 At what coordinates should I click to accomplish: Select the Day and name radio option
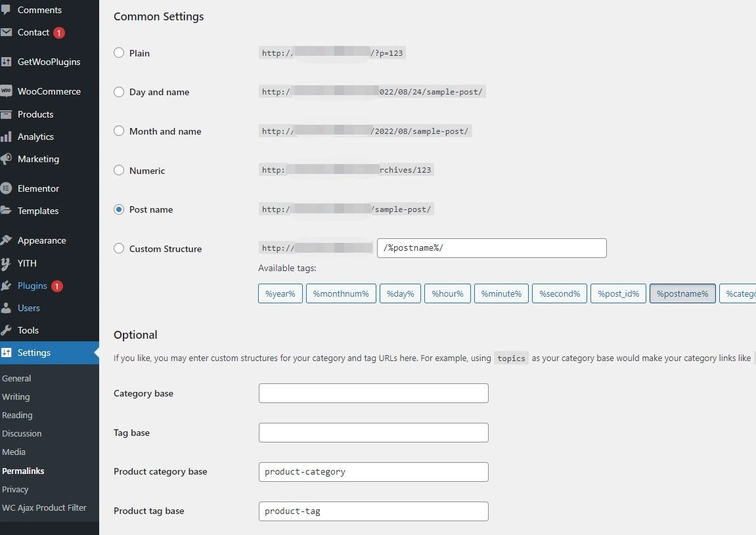point(119,92)
